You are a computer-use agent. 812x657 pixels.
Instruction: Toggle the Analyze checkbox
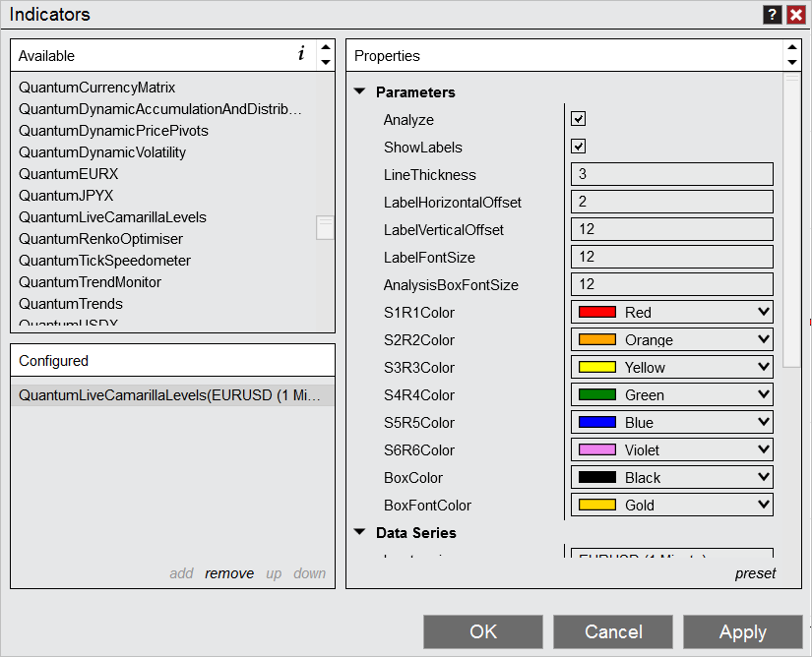pos(578,119)
